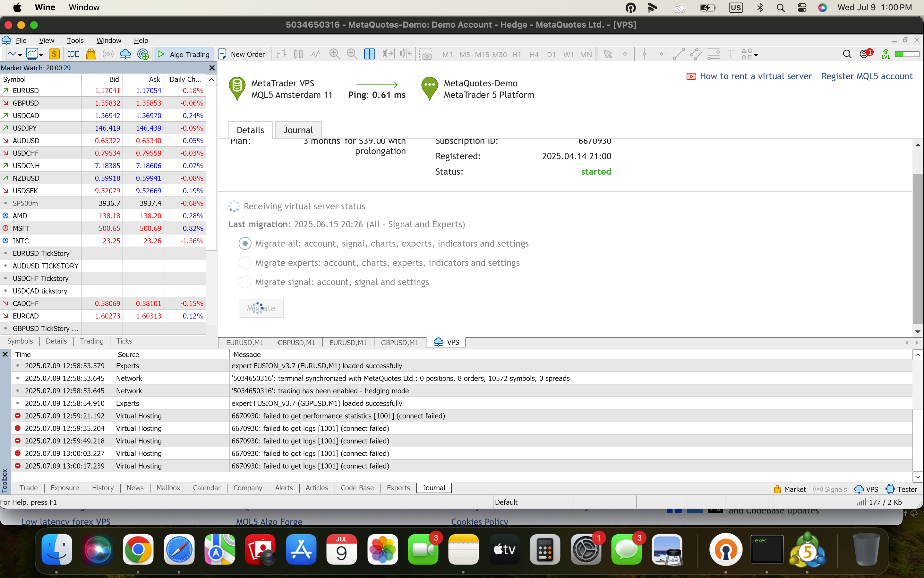Open the chart profiles dropdown arrow

41,55
